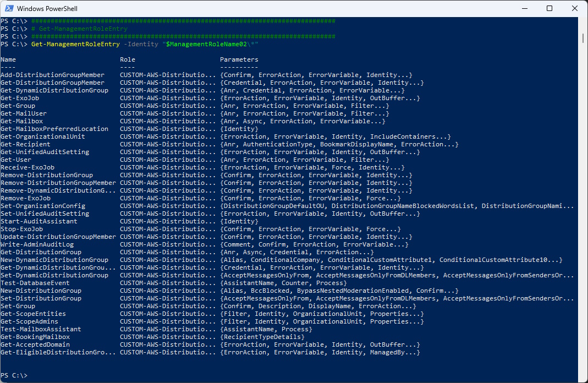Select the Get-UnifiedAuditSetting entry
Viewport: 588px width, 383px height.
click(x=45, y=152)
